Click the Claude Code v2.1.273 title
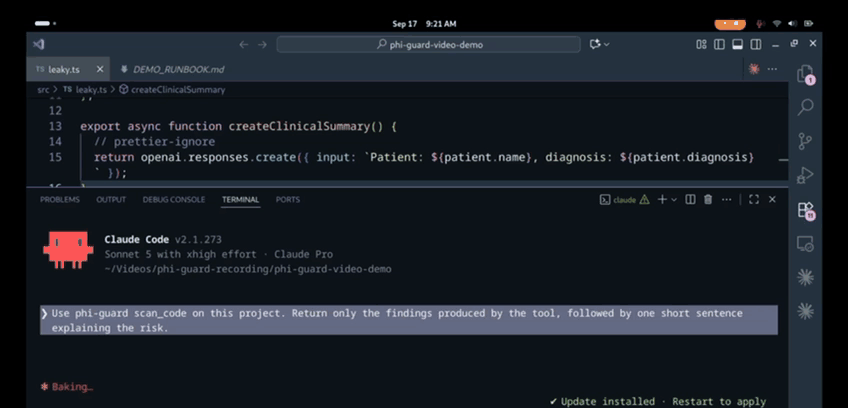The image size is (848, 408). (163, 240)
